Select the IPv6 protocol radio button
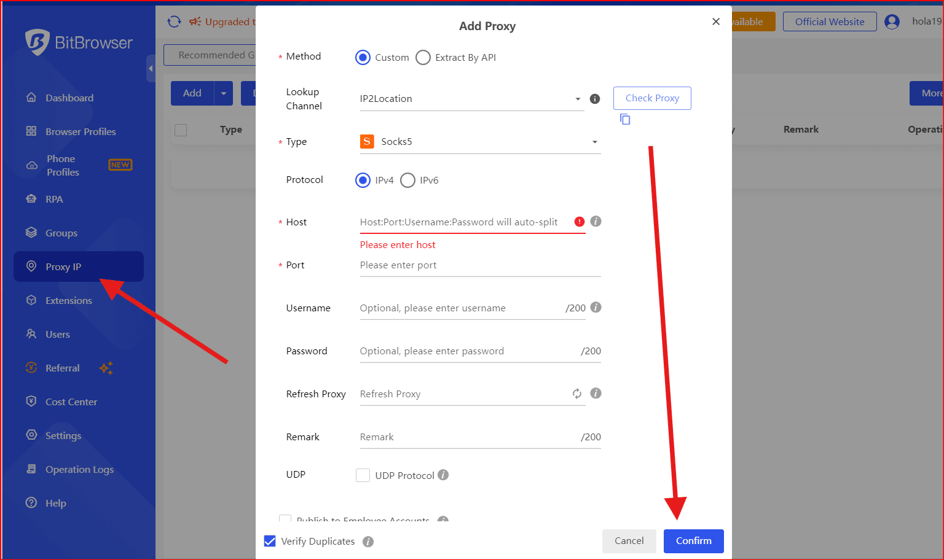 (407, 181)
